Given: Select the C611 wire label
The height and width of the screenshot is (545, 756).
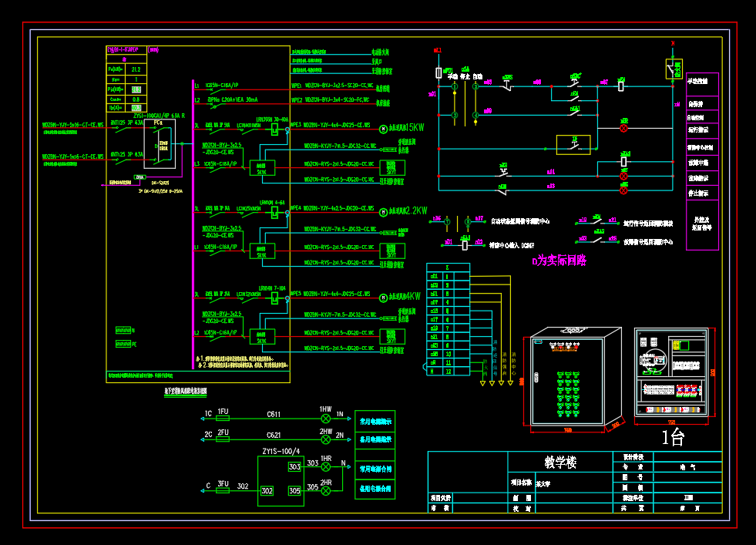Looking at the screenshot, I should pyautogui.click(x=274, y=414).
